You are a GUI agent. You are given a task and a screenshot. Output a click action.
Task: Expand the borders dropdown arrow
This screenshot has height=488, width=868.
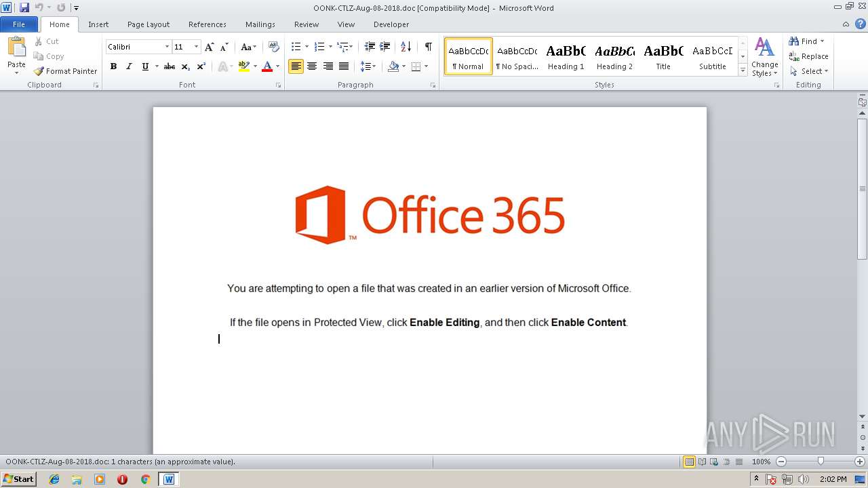click(427, 66)
